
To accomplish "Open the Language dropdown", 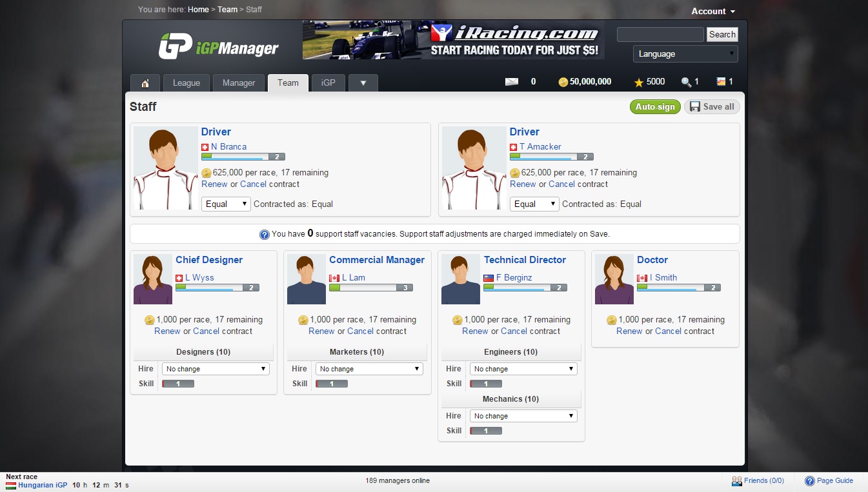I will click(x=685, y=54).
